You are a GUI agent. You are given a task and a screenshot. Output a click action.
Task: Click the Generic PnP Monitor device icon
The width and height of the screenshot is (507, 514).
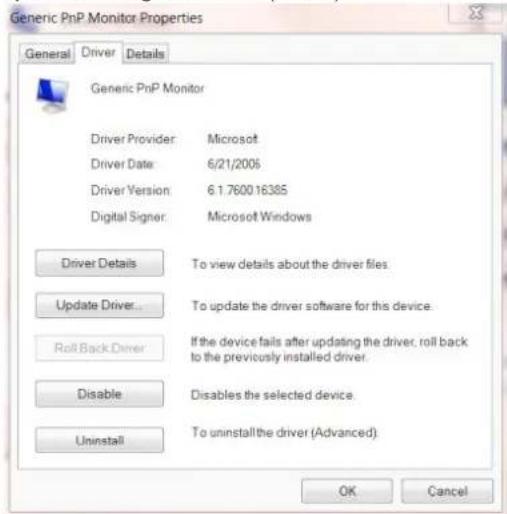(x=53, y=95)
